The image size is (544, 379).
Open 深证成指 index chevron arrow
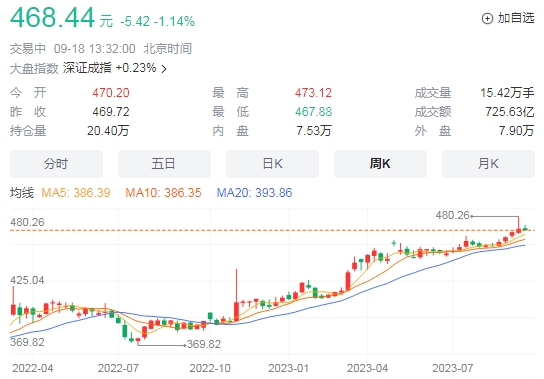[164, 69]
